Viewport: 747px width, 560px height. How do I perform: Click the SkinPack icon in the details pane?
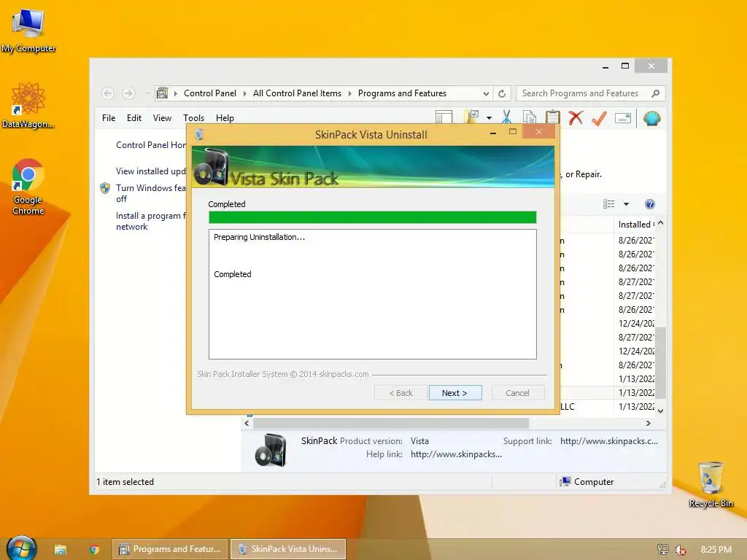point(271,450)
